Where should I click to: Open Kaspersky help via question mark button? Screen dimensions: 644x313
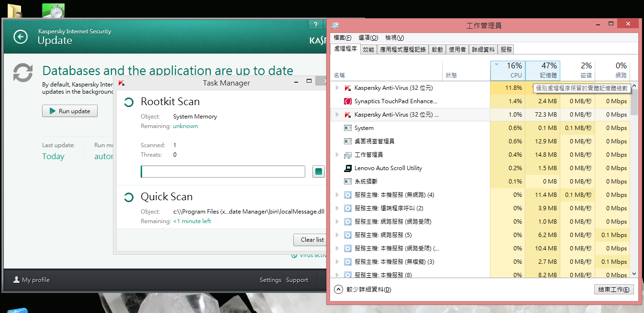315,25
